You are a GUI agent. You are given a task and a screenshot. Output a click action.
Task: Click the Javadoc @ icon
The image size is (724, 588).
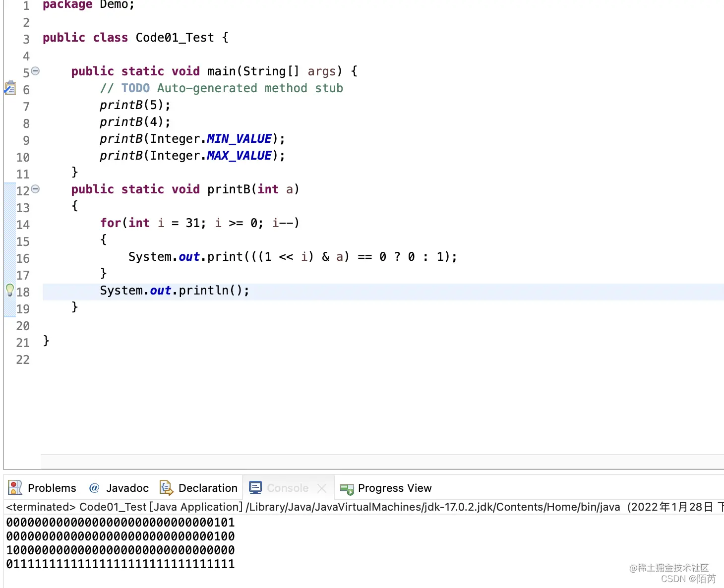[x=94, y=488]
